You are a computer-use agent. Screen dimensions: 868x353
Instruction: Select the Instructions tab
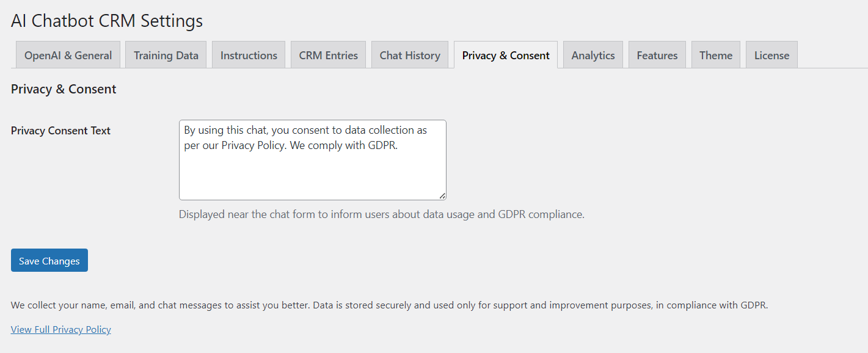pyautogui.click(x=248, y=54)
